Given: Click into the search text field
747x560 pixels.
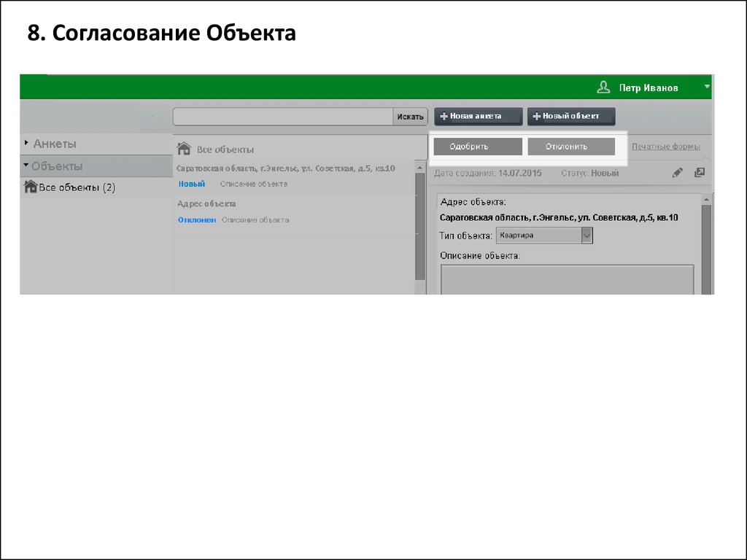Looking at the screenshot, I should (283, 117).
